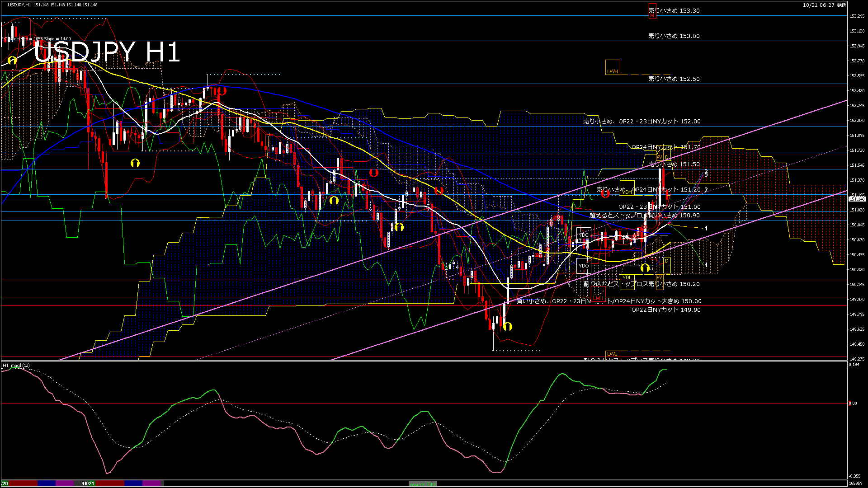
Task: Click the red sell arrow beside YDH label
Action: tap(605, 193)
